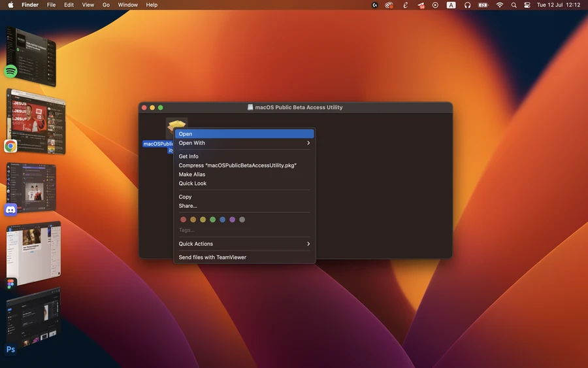Apply the purple tag color
This screenshot has width=588, height=368.
232,220
